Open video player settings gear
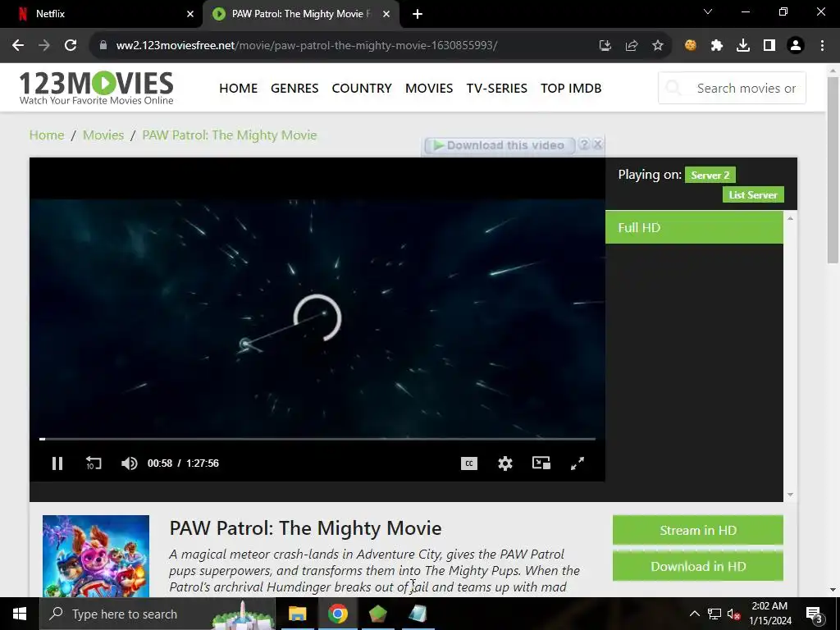The height and width of the screenshot is (630, 840). [x=504, y=463]
